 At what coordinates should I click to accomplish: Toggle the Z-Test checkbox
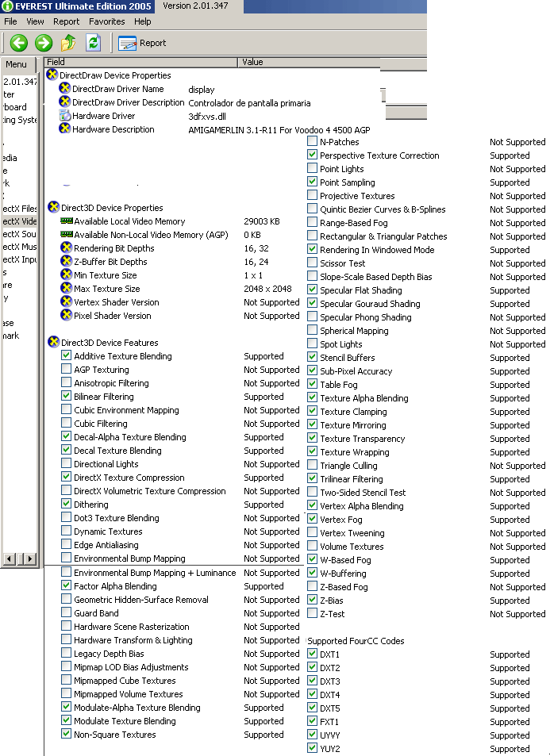tap(312, 613)
